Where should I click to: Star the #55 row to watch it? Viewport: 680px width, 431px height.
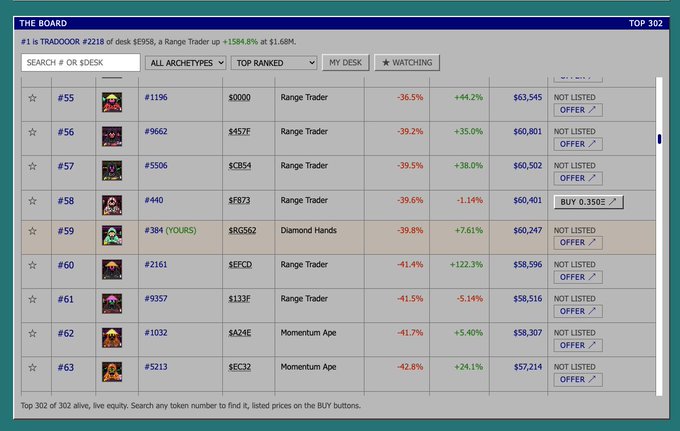point(33,98)
